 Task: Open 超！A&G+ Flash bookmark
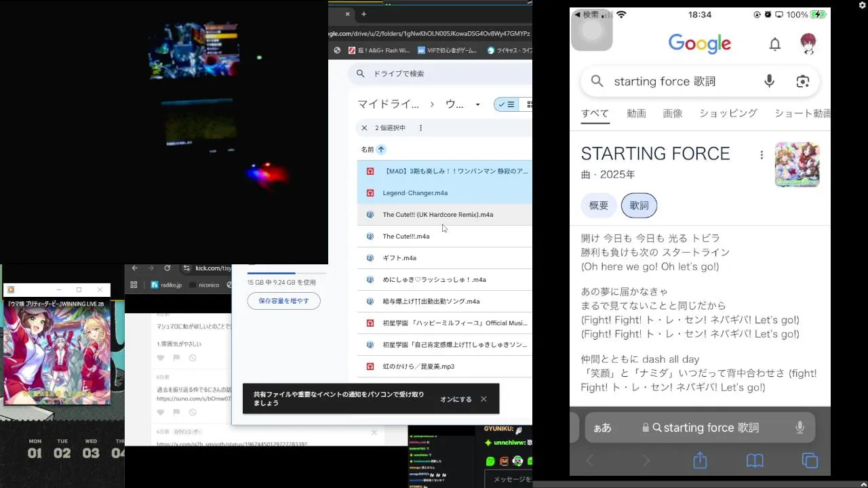[x=379, y=50]
